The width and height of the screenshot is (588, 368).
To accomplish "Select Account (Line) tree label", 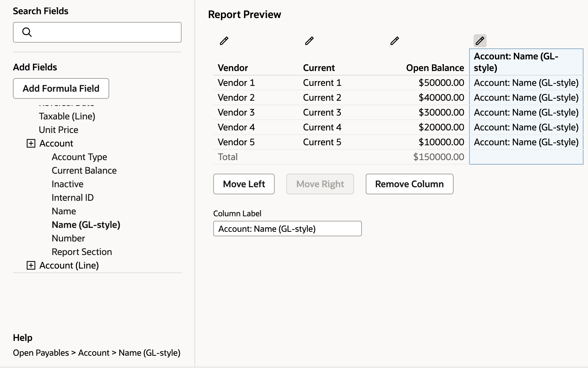I will (x=69, y=265).
